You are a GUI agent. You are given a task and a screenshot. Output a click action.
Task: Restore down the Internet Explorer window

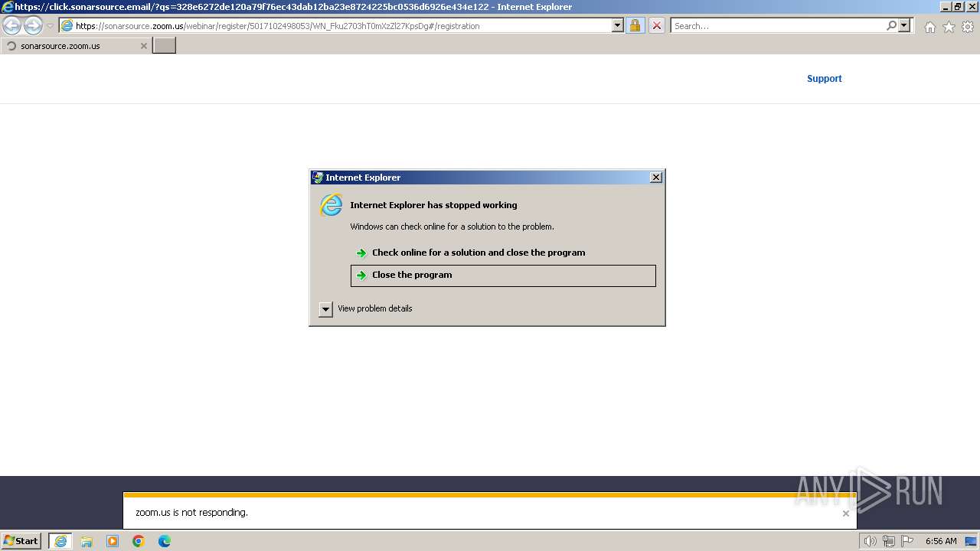958,6
